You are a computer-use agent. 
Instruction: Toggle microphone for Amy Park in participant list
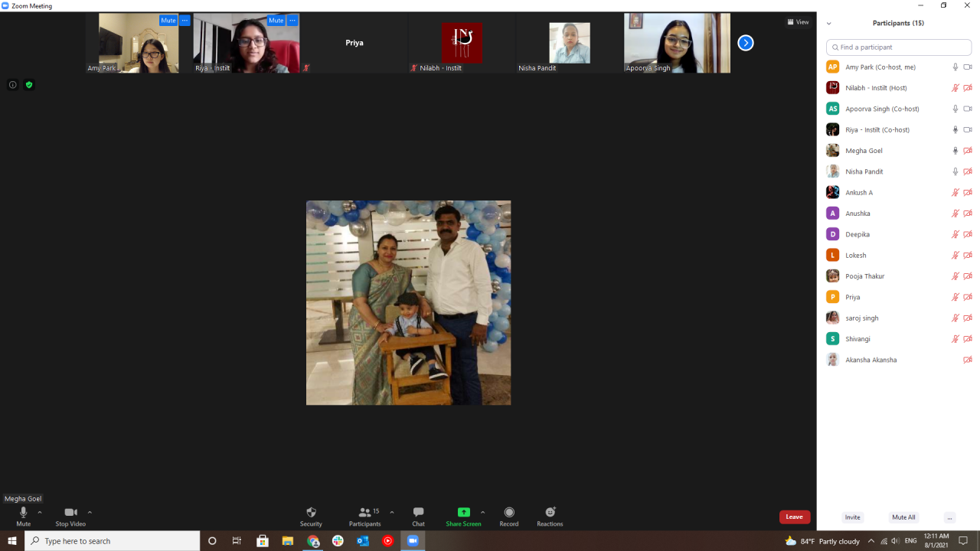(955, 67)
